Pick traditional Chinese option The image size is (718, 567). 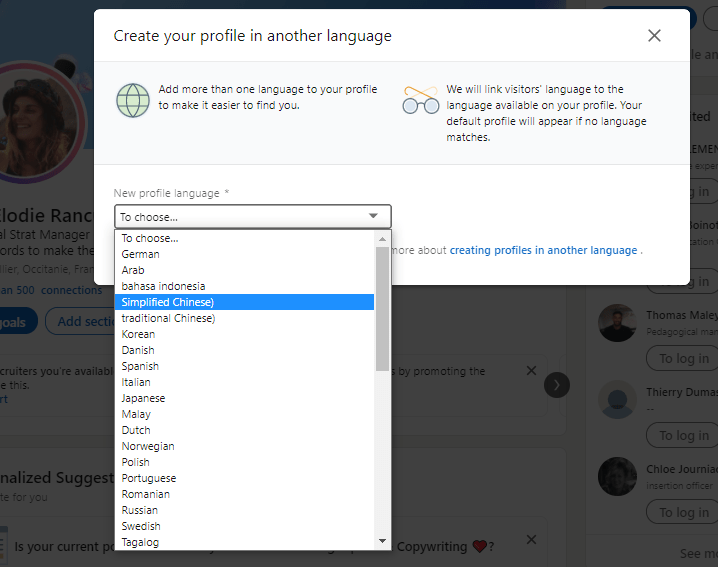pos(245,318)
